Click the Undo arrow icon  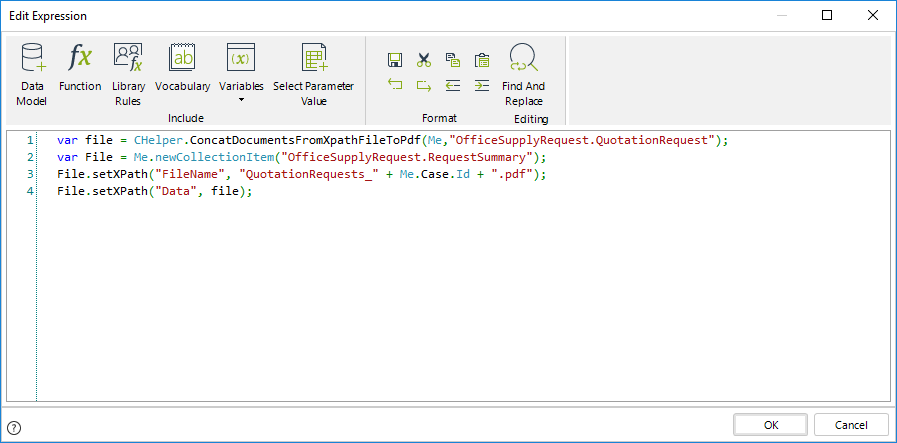click(395, 86)
